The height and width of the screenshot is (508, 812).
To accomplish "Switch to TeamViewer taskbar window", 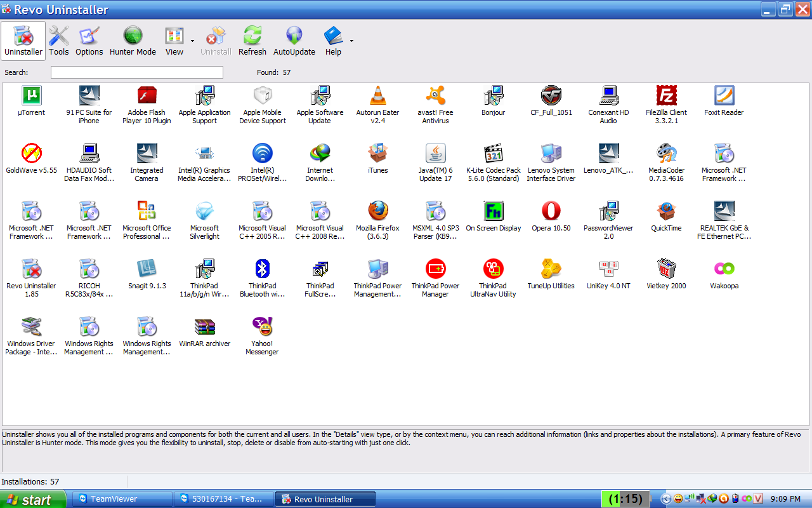I will point(122,499).
